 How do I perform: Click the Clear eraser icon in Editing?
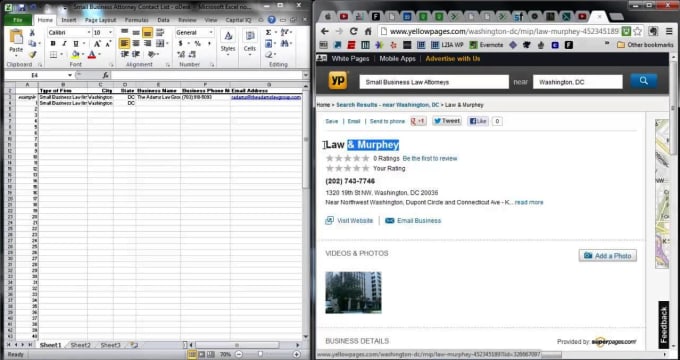(269, 55)
